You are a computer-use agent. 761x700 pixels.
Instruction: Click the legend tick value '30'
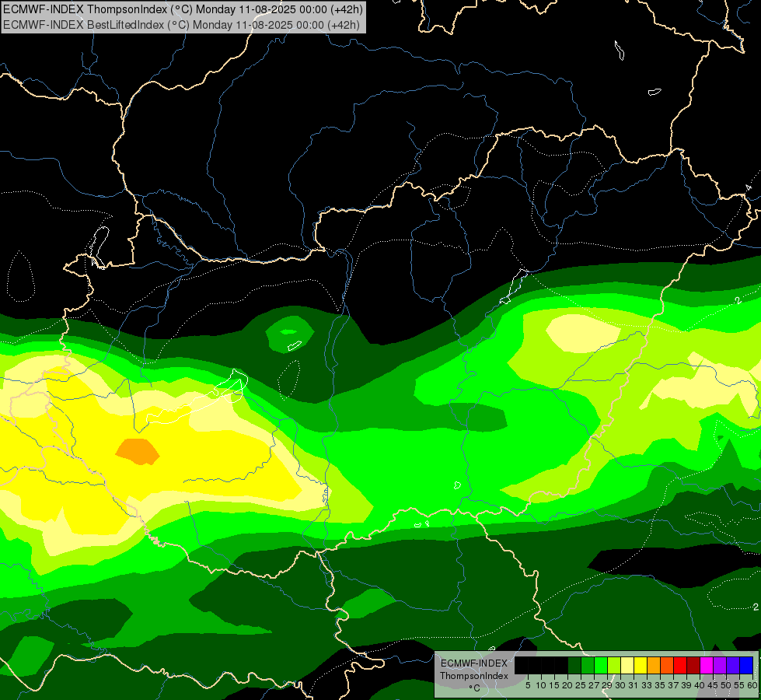(x=620, y=685)
